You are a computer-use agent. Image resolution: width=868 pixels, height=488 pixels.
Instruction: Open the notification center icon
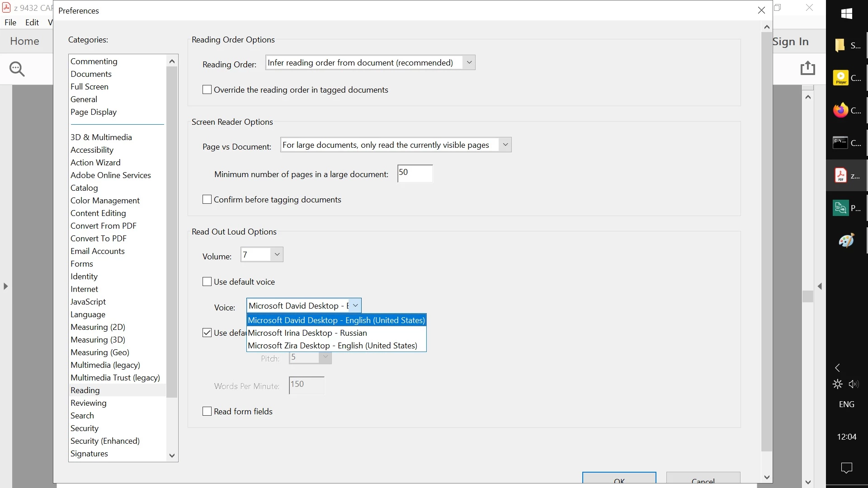click(846, 468)
